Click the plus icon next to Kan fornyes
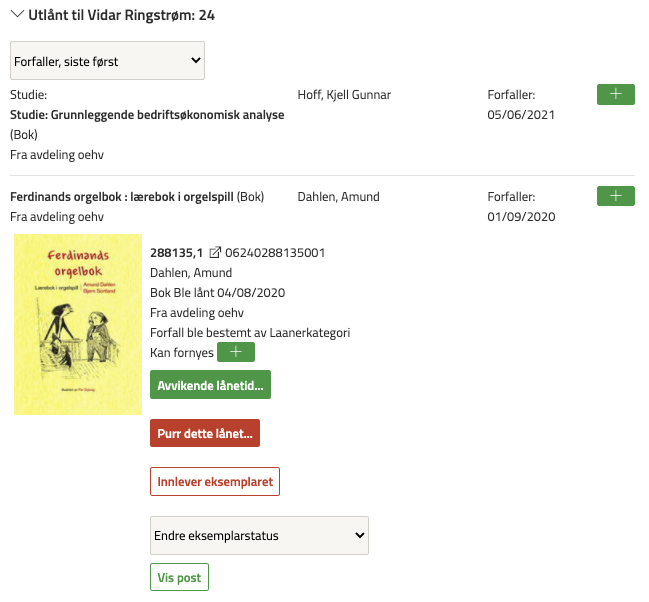This screenshot has width=649, height=602. click(x=235, y=352)
